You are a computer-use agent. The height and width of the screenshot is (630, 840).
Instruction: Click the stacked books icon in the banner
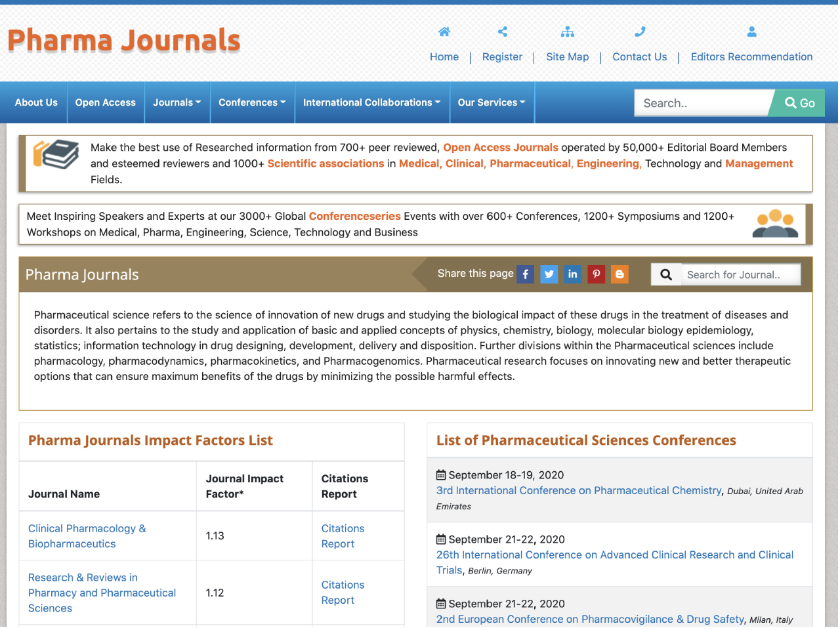pos(56,155)
